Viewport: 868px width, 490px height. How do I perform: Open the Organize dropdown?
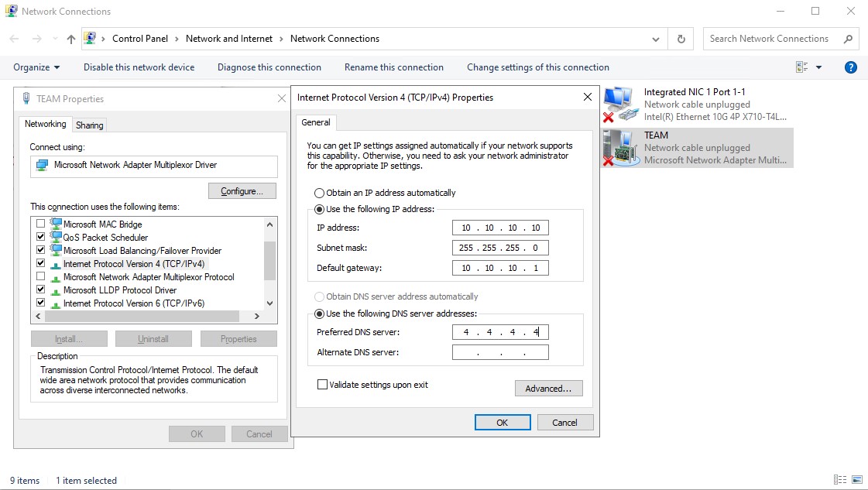[36, 67]
